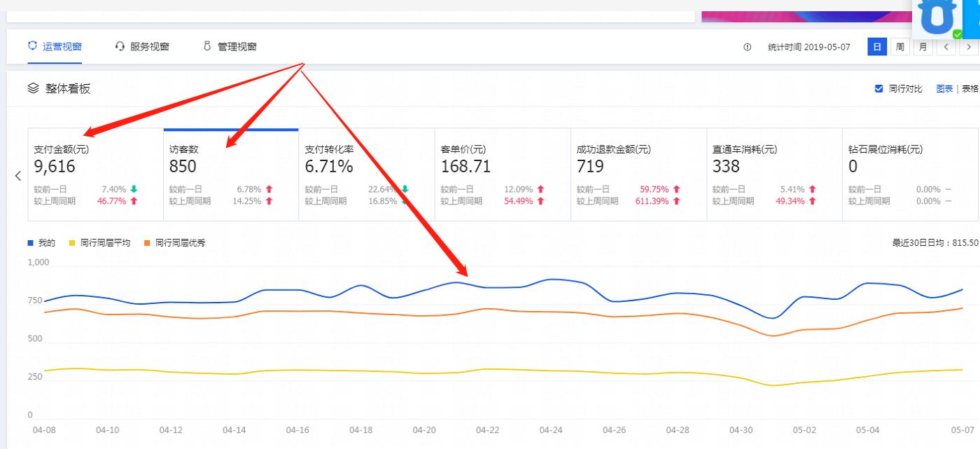Click the blue Qianniu mascot icon

pyautogui.click(x=938, y=17)
